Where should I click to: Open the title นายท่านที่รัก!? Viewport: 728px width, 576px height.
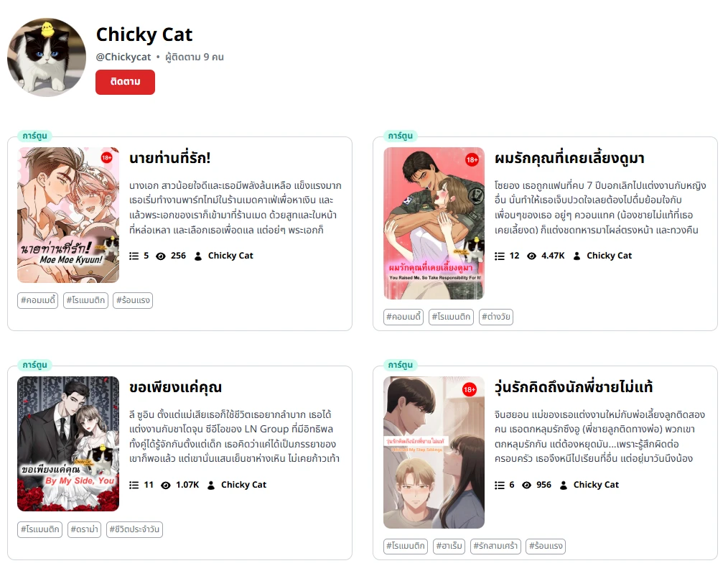tap(170, 158)
